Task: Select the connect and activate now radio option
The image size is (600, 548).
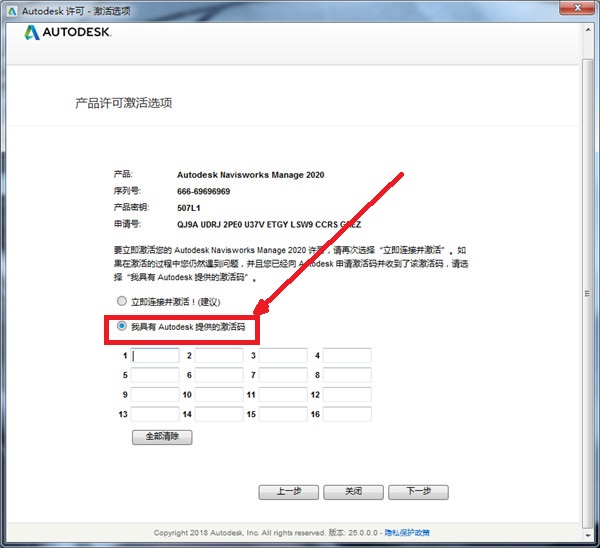Action: (122, 301)
